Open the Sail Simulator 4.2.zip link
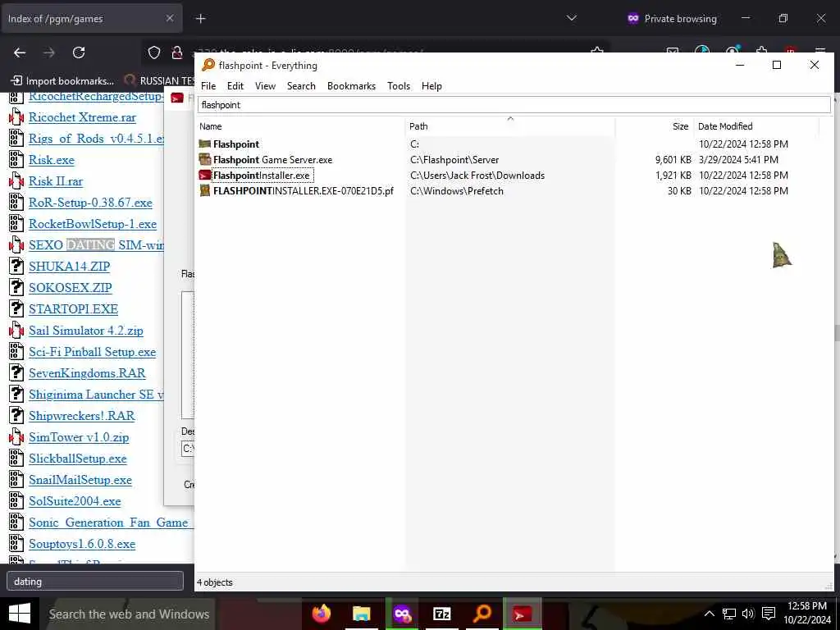 coord(86,331)
